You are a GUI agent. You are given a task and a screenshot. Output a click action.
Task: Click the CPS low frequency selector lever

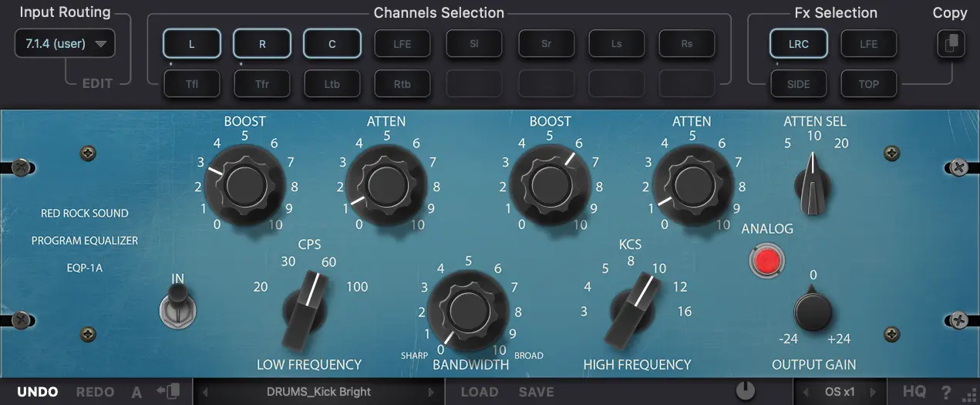coord(304,310)
